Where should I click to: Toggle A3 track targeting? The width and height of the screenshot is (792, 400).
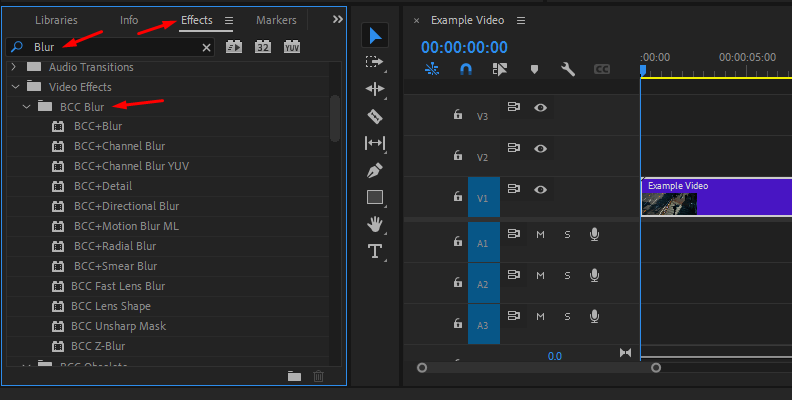tap(483, 324)
